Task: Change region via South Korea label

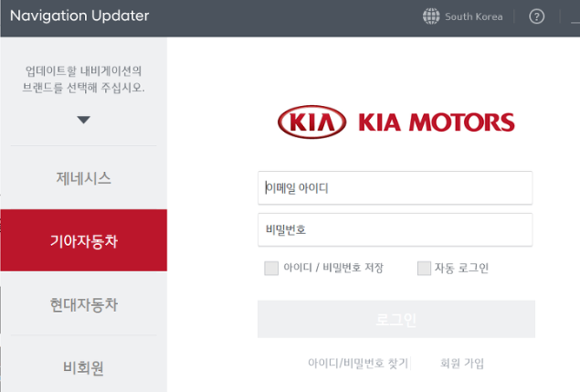Action: point(473,16)
